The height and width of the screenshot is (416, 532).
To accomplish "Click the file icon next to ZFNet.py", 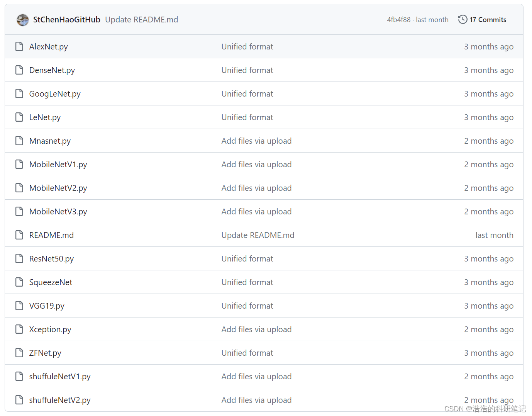I will [x=19, y=353].
